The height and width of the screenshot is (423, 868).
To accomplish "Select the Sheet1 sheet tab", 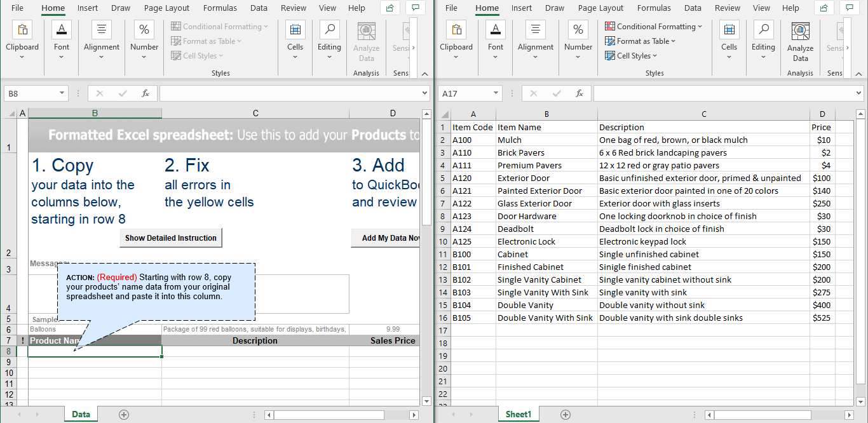I will (x=519, y=414).
